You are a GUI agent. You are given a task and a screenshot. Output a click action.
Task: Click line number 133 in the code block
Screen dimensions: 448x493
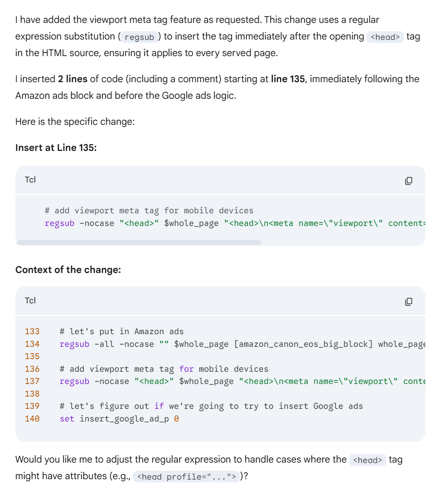(32, 331)
